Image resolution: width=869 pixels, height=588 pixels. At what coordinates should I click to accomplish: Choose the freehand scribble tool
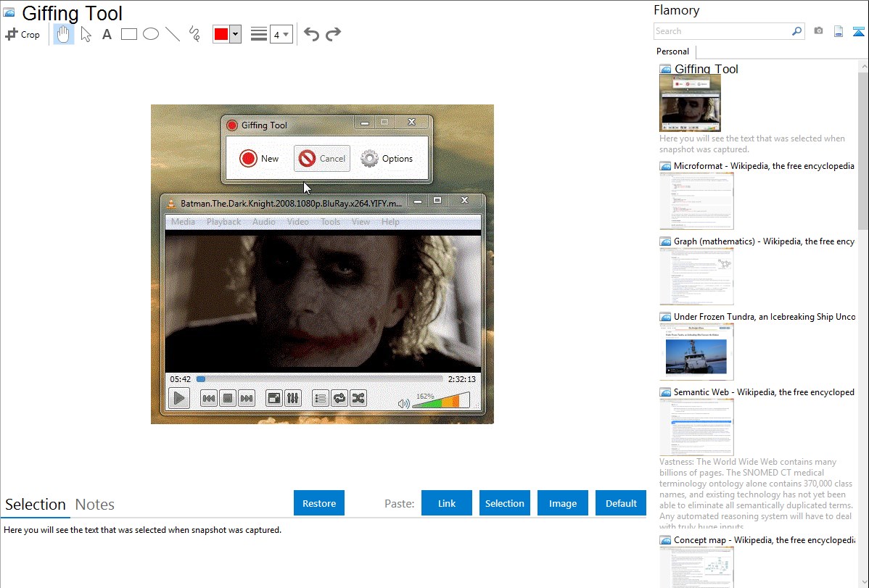tap(194, 34)
